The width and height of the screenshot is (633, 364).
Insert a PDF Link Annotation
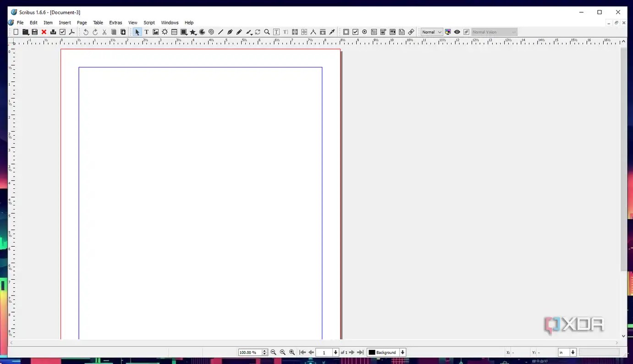click(x=411, y=32)
